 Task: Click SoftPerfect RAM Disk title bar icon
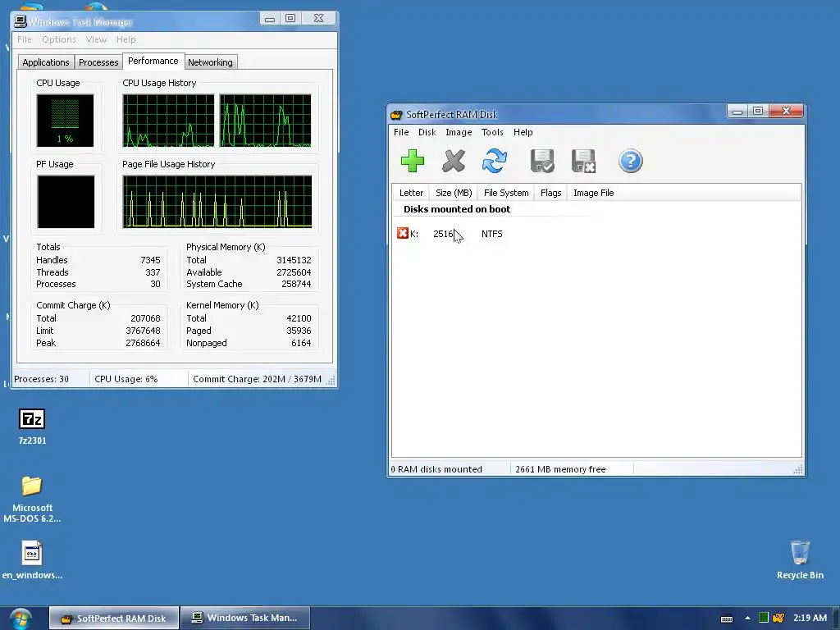coord(396,115)
